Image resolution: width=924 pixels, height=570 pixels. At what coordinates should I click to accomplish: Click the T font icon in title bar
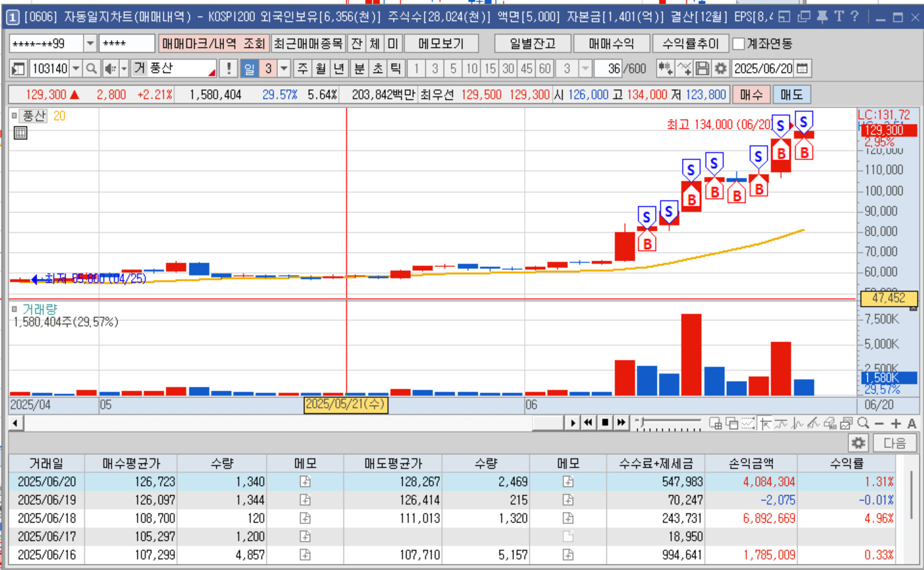pos(839,17)
